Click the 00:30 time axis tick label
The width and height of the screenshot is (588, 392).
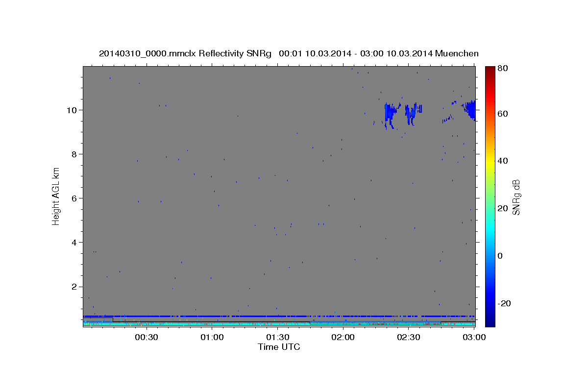click(146, 337)
